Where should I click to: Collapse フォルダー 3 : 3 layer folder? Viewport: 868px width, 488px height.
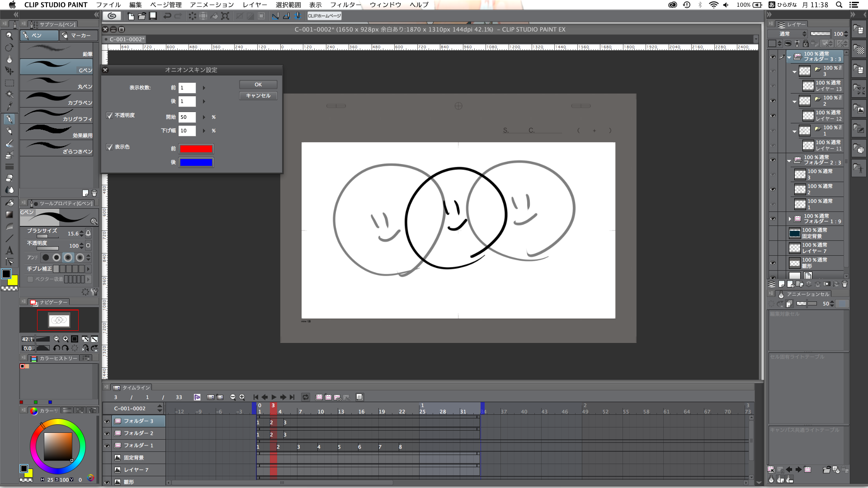[789, 57]
